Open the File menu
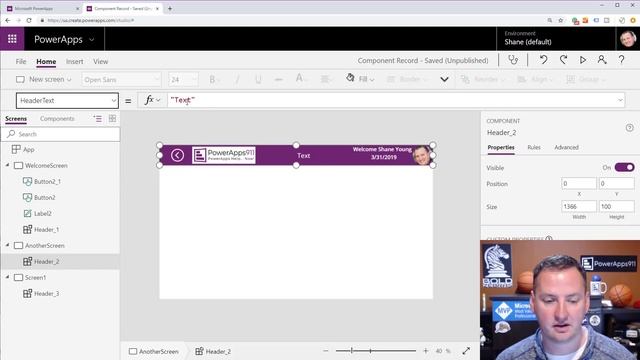The image size is (640, 360). 21,61
